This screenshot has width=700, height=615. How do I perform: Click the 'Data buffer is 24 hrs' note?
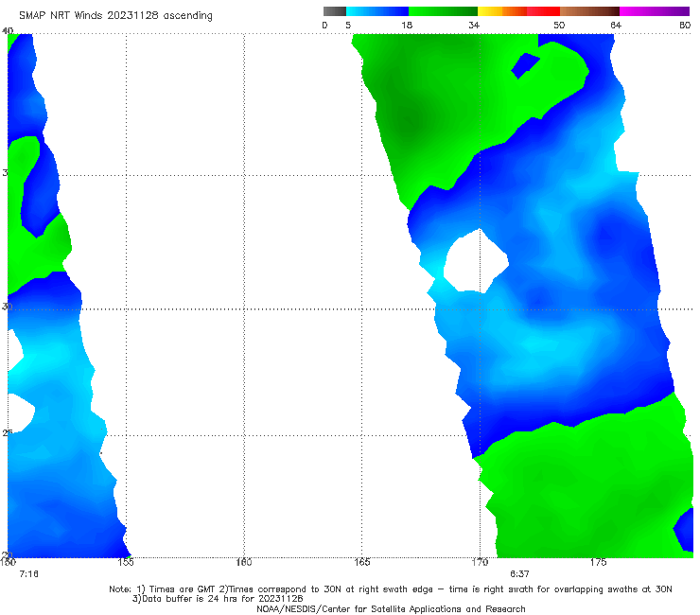pos(217,599)
